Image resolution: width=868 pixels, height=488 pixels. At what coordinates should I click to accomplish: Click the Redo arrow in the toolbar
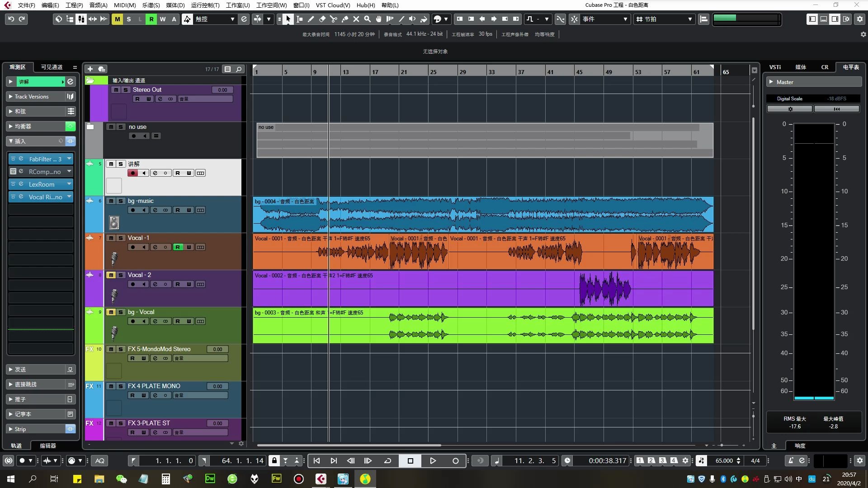[22, 19]
